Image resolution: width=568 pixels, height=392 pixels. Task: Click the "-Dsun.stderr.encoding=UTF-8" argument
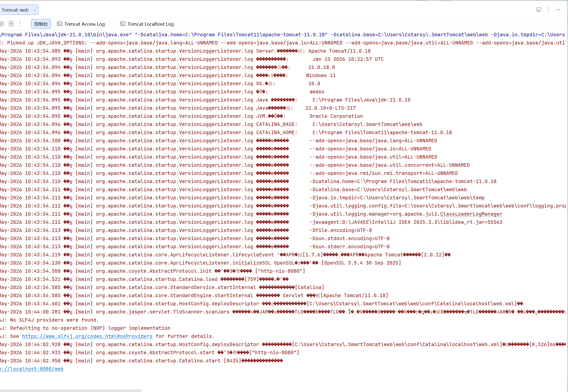[350, 247]
